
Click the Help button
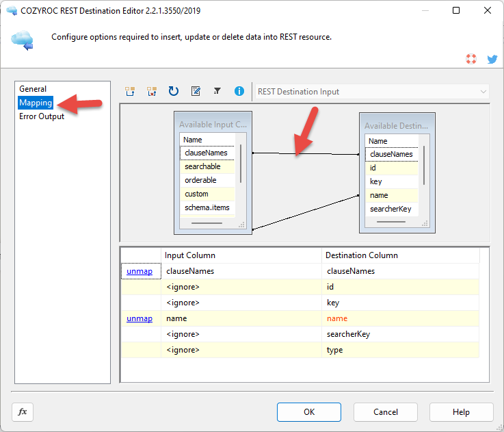coord(461,412)
